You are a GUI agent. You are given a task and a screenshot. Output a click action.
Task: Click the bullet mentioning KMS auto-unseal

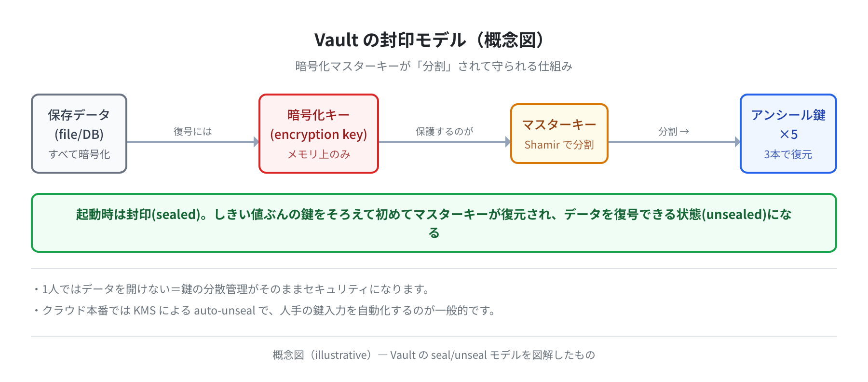point(265,310)
